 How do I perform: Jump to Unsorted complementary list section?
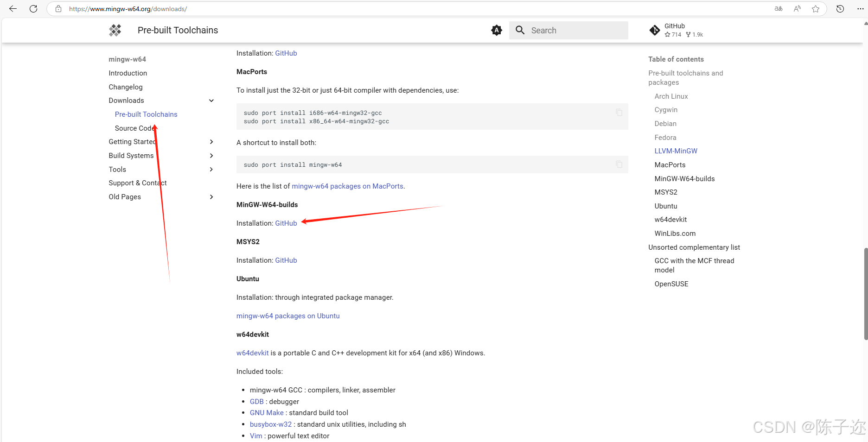pyautogui.click(x=694, y=247)
